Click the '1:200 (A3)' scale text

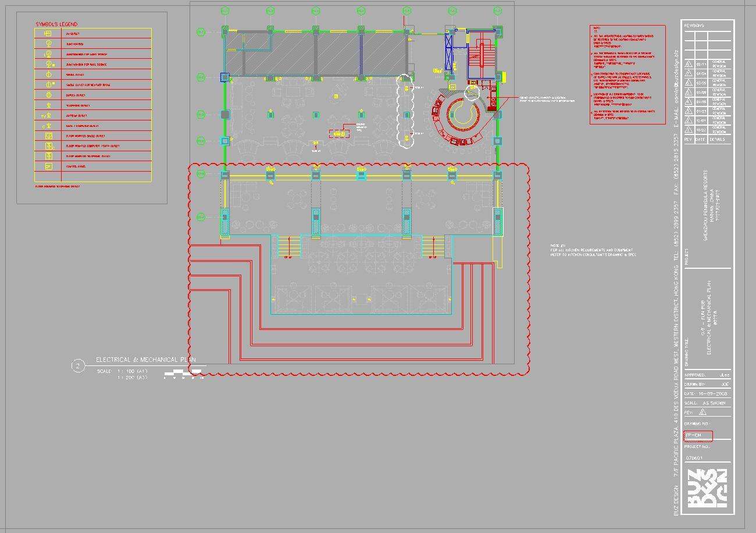point(133,378)
